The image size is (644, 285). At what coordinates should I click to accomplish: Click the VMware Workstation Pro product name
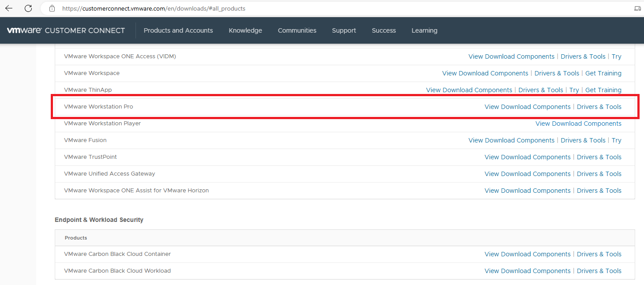pos(98,107)
